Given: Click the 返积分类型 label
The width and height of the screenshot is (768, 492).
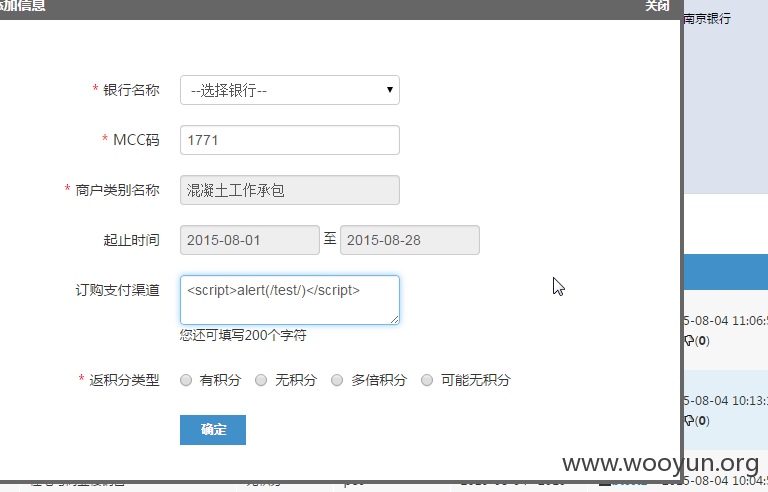Looking at the screenshot, I should [x=124, y=380].
